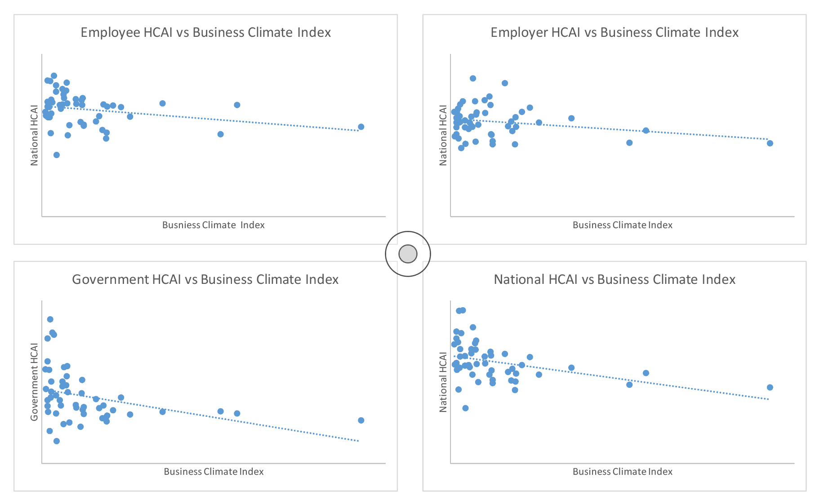The width and height of the screenshot is (820, 504).
Task: Click the bottom-right chart's Business Climate Index axis label
Action: 622,472
